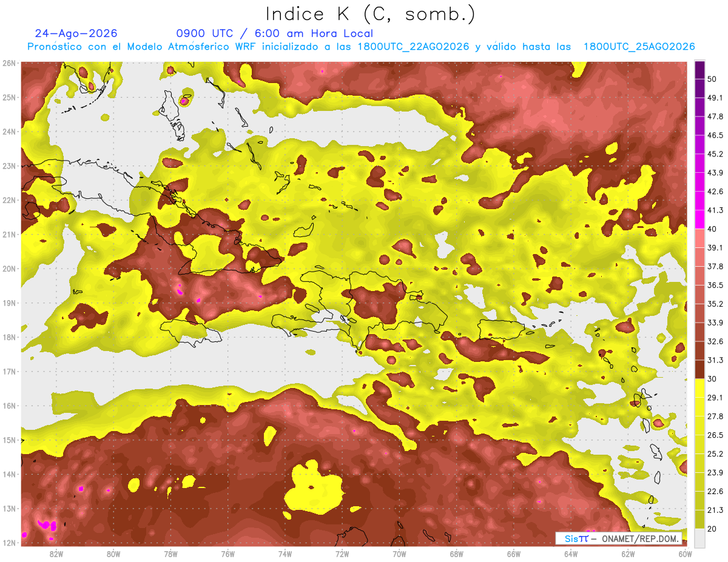Click the date '24-Ago-2026'
Image resolution: width=728 pixels, height=562 pixels.
click(76, 33)
